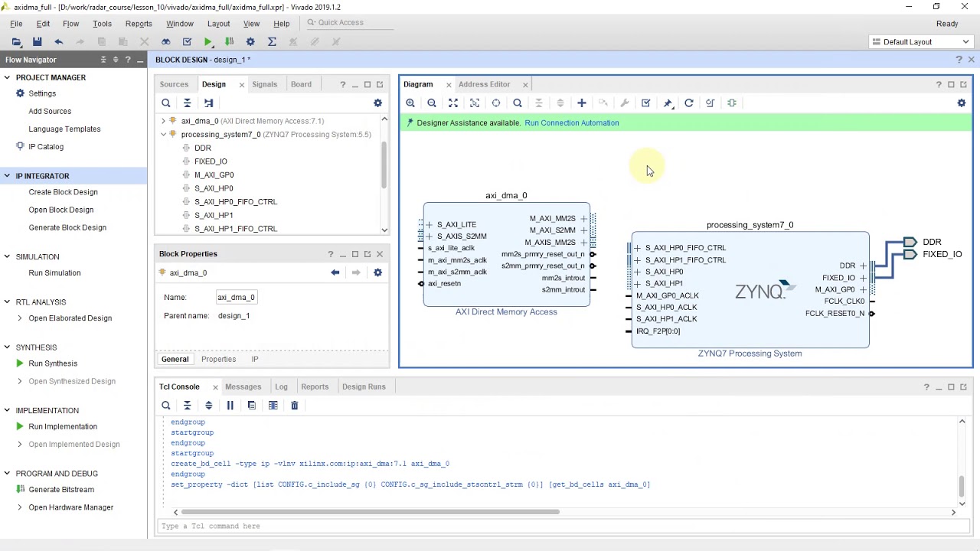Select the axi_dma_0 block in diagram
Screen dimensions: 980x551
pos(506,255)
